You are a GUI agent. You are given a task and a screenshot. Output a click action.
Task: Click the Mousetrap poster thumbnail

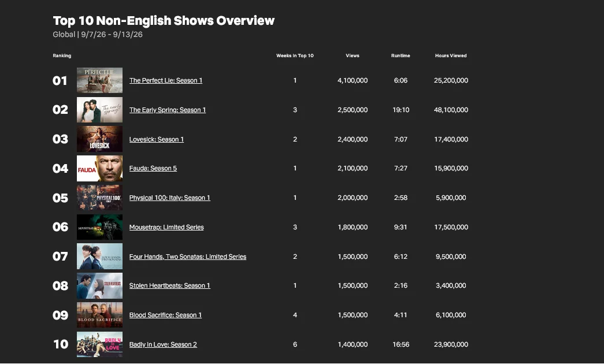click(100, 227)
